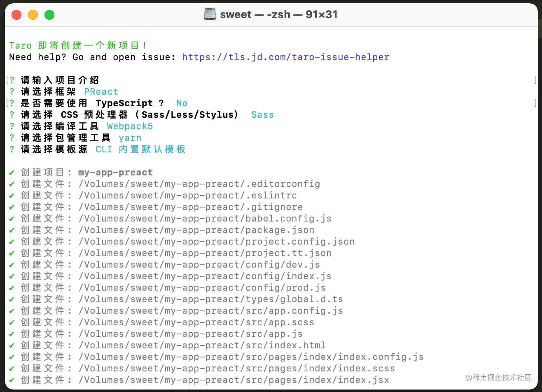This screenshot has height=392, width=542.
Task: Click the question mark before 请选择模板源 prompt
Action: tap(12, 149)
